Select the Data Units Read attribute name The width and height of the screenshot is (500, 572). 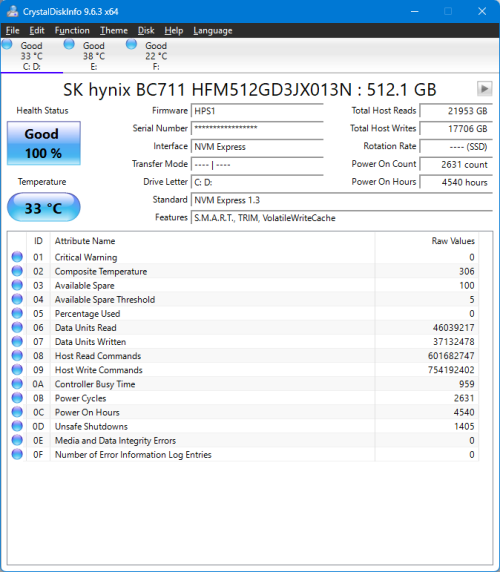pyautogui.click(x=86, y=328)
